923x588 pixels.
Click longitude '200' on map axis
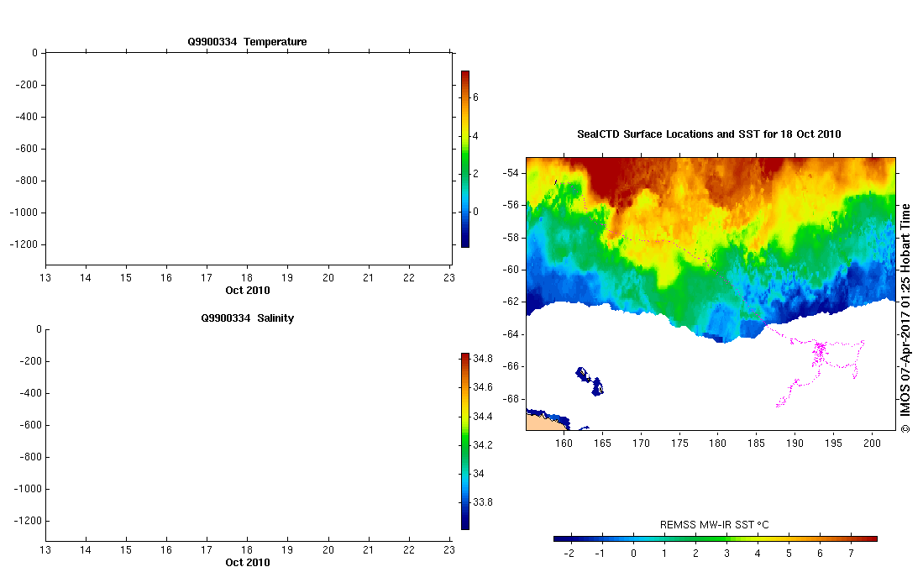(872, 444)
